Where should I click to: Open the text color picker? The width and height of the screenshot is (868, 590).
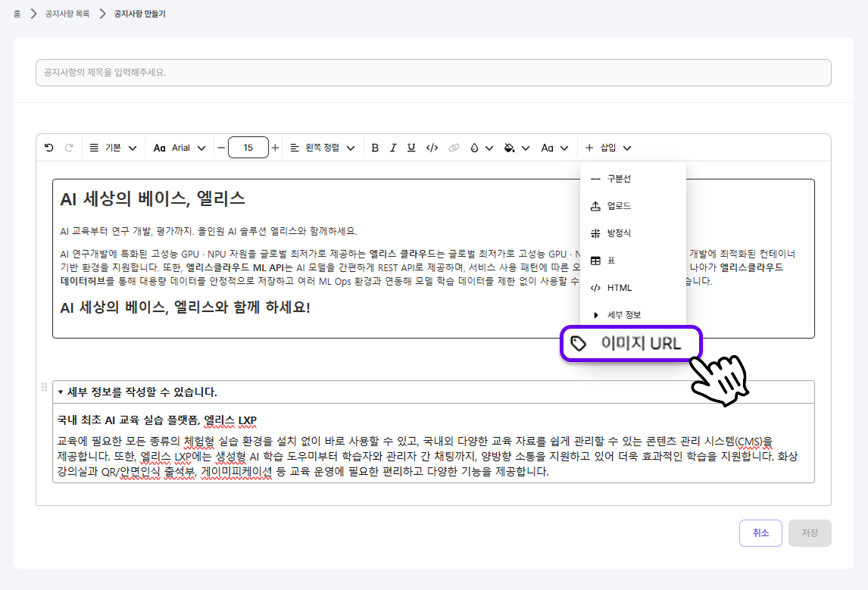481,148
